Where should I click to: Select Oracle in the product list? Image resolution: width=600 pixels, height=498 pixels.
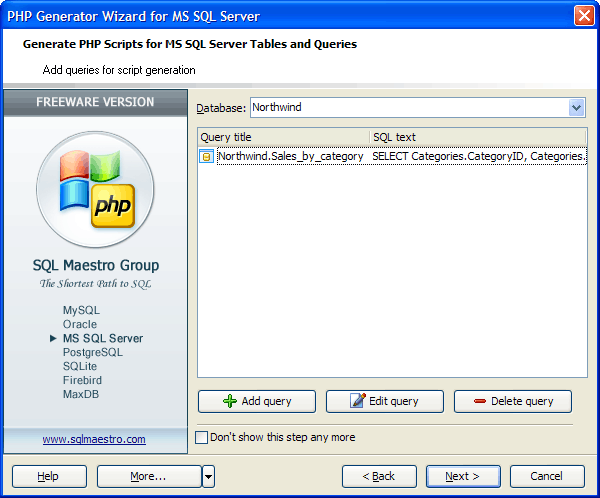coord(80,324)
